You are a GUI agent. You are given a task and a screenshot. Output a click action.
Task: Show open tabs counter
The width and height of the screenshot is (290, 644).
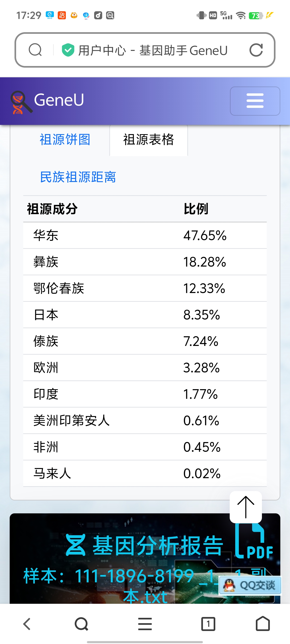pyautogui.click(x=208, y=624)
